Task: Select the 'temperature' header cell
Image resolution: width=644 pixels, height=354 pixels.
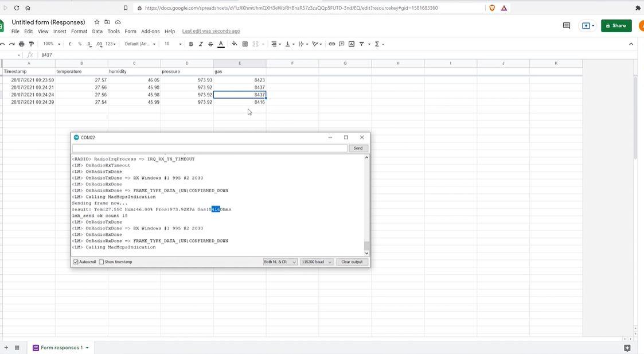Action: 82,72
